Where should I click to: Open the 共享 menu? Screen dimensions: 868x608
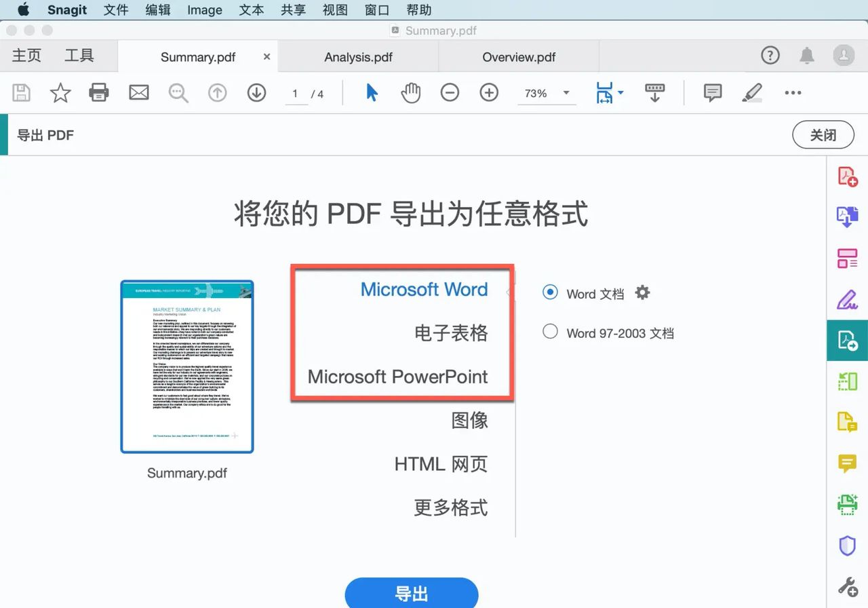click(293, 9)
